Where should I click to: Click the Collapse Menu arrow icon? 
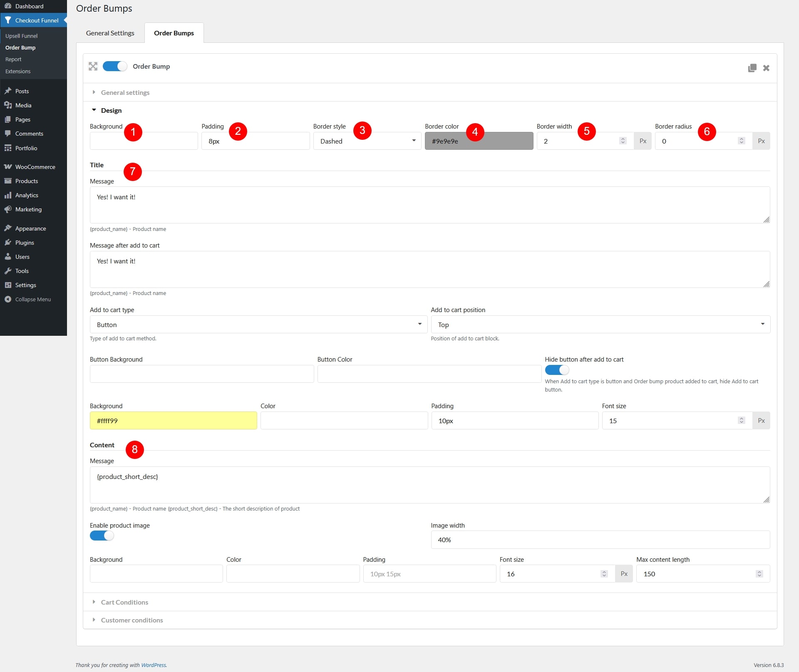8,299
